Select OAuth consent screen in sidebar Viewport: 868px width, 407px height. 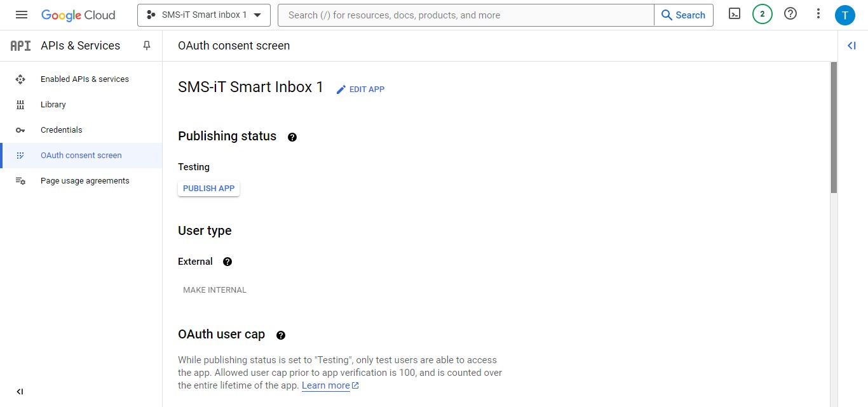(x=81, y=156)
